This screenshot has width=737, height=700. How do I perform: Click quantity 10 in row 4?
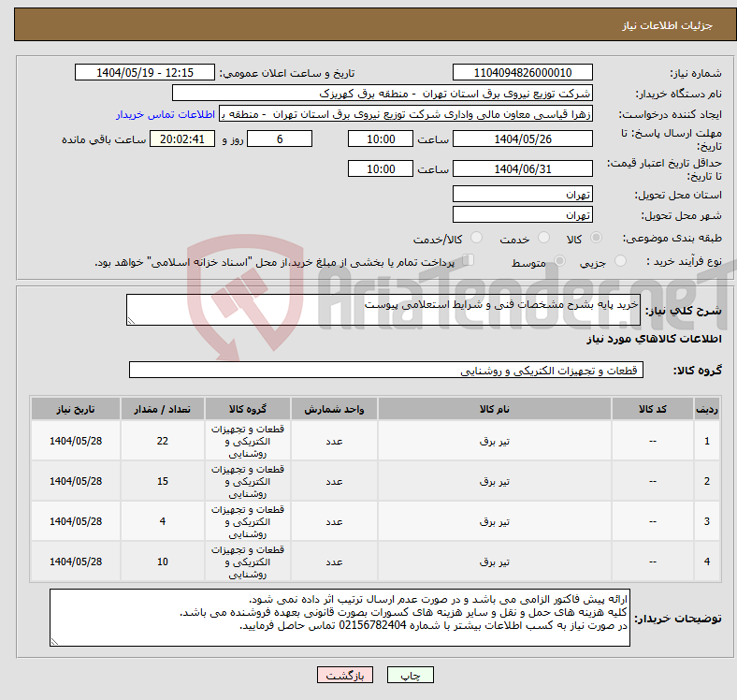(163, 561)
